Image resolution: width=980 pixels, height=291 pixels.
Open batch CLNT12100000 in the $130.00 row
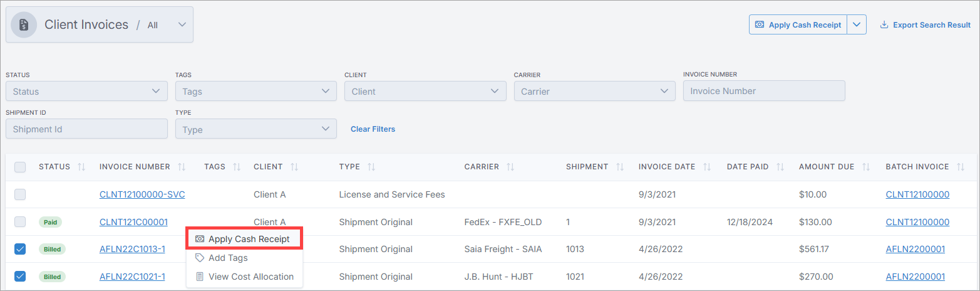point(917,221)
